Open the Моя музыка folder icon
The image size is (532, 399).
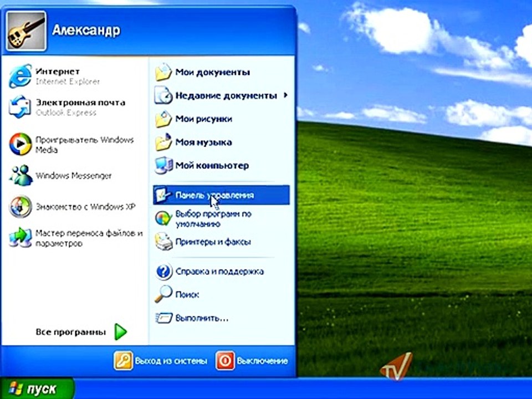point(163,142)
